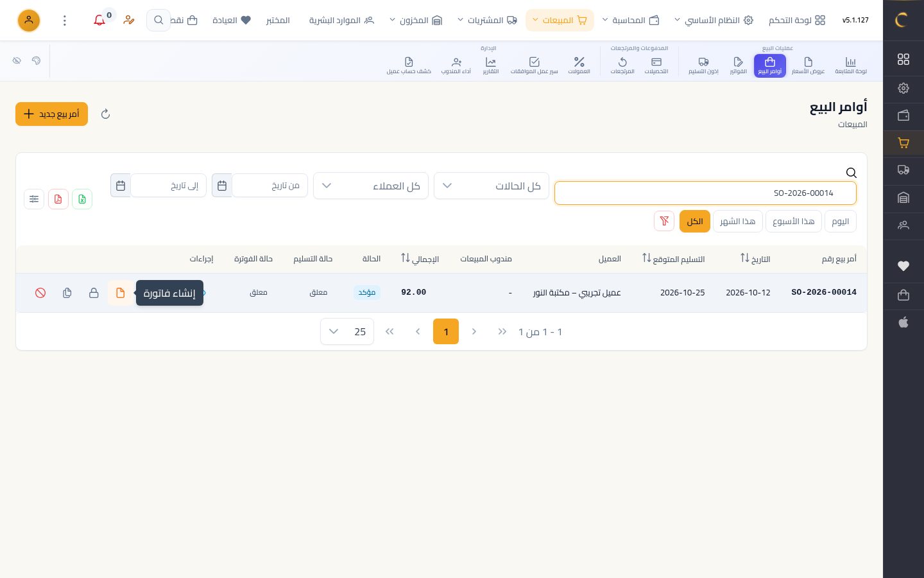
Task: Open إذون التسليم delivery notes in the ribbon
Action: (704, 65)
